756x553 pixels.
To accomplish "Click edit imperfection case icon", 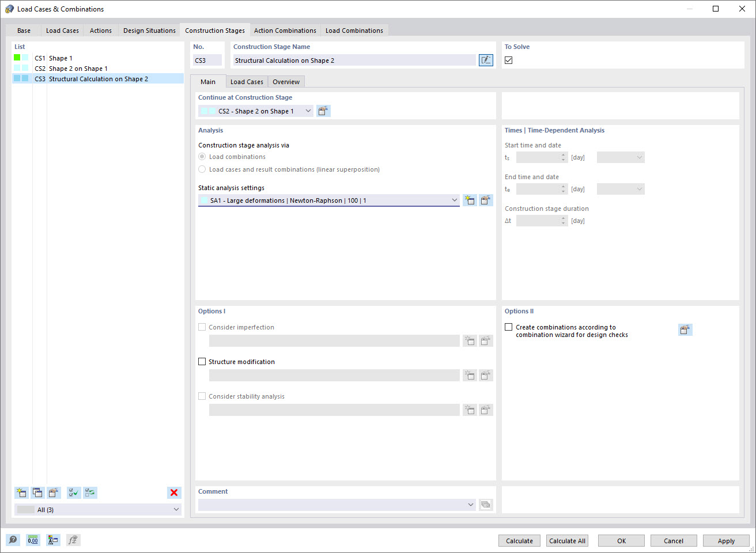I will click(x=486, y=340).
